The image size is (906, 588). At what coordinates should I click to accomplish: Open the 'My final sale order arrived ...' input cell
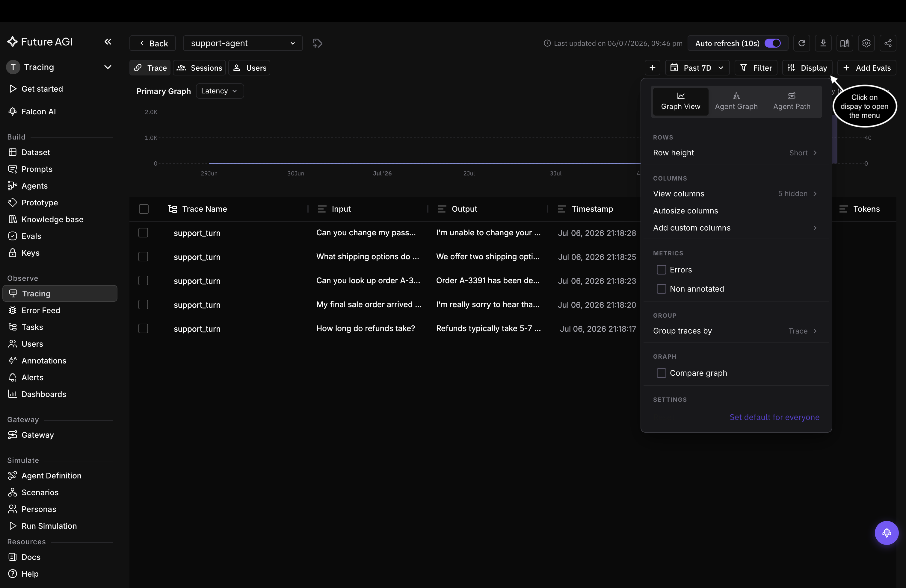point(369,304)
